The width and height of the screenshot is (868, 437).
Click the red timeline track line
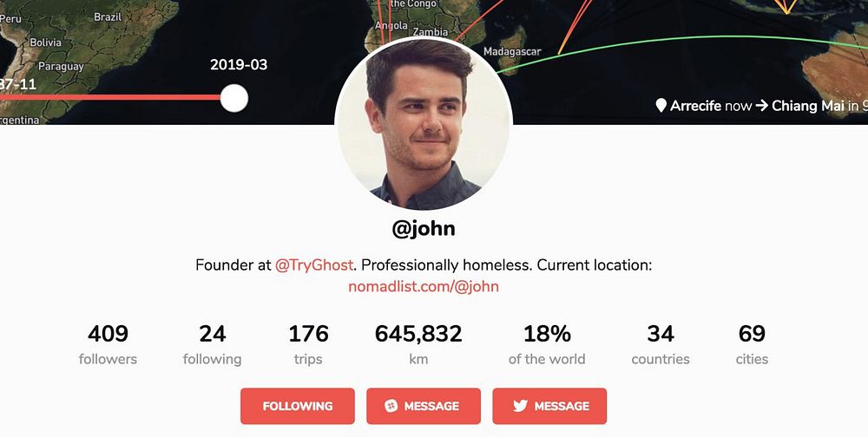click(111, 97)
